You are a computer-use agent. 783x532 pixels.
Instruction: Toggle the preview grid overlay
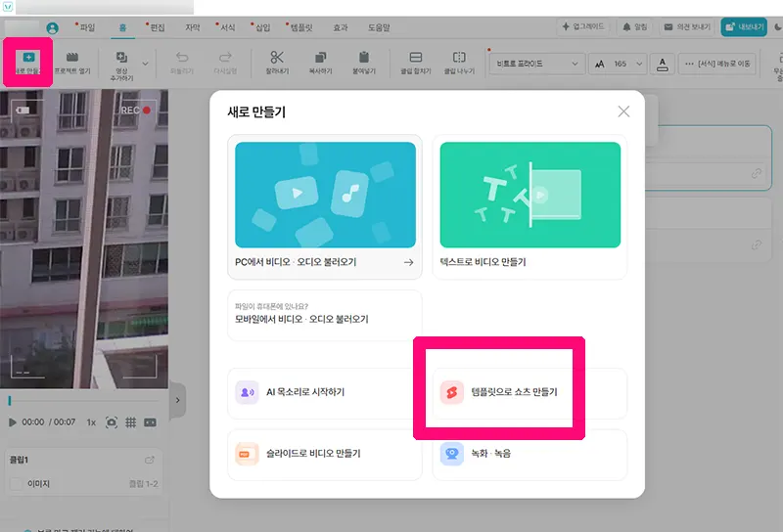(131, 422)
